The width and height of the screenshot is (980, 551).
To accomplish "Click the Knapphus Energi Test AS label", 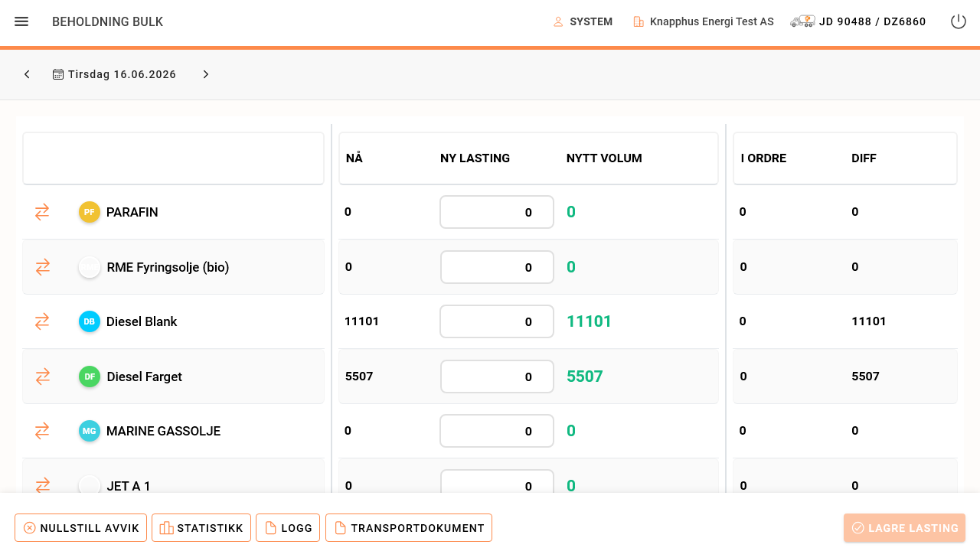I will [712, 21].
